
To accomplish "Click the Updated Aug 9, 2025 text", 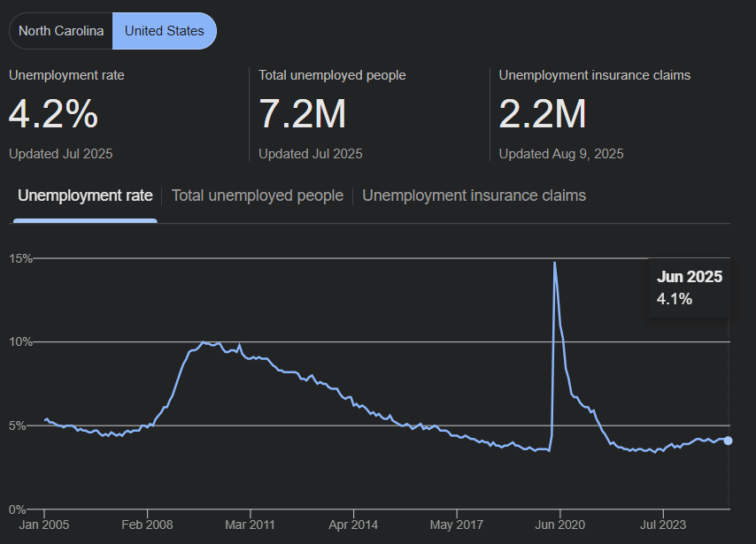I will point(561,154).
